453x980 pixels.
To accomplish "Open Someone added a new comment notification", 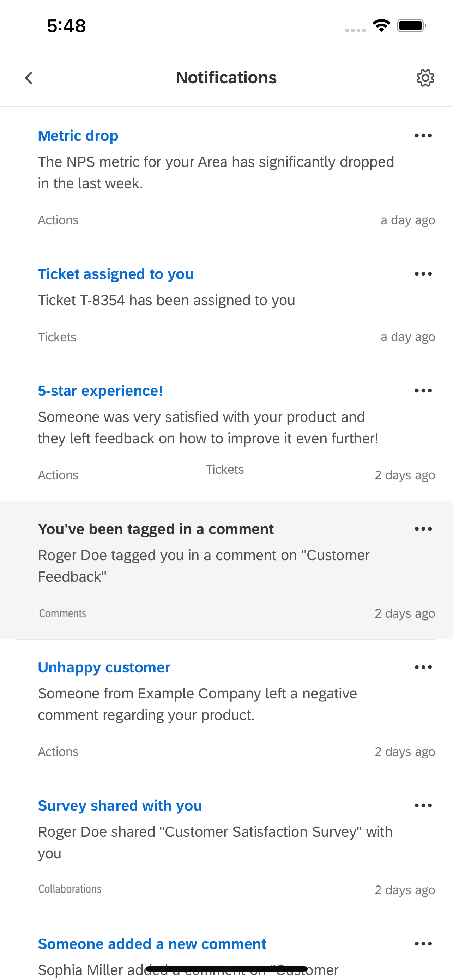I will click(152, 944).
